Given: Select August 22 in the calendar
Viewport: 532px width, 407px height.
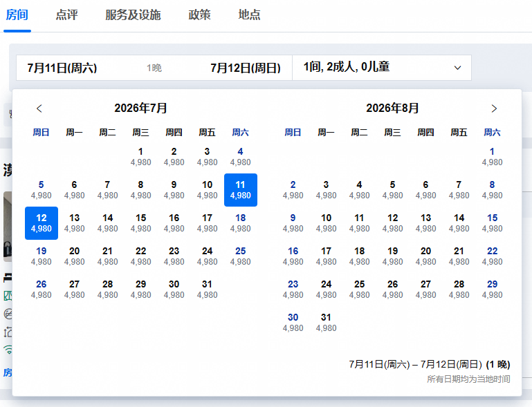Looking at the screenshot, I should [x=492, y=256].
